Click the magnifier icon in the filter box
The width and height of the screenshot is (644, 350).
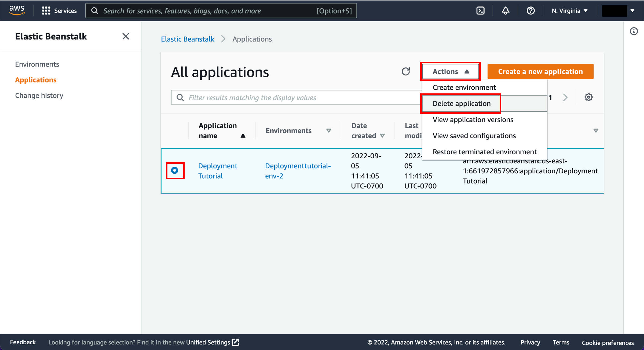pyautogui.click(x=180, y=97)
